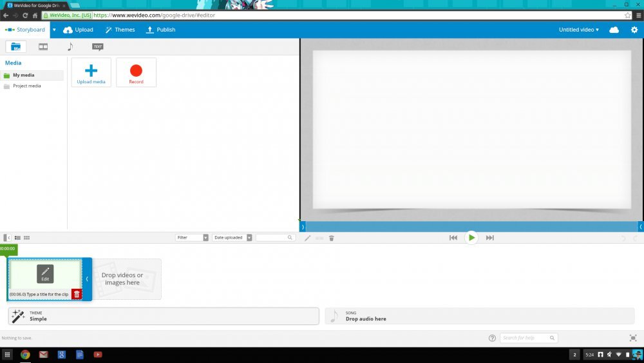The width and height of the screenshot is (644, 363).
Task: Click the browser home icon
Action: click(x=35, y=15)
